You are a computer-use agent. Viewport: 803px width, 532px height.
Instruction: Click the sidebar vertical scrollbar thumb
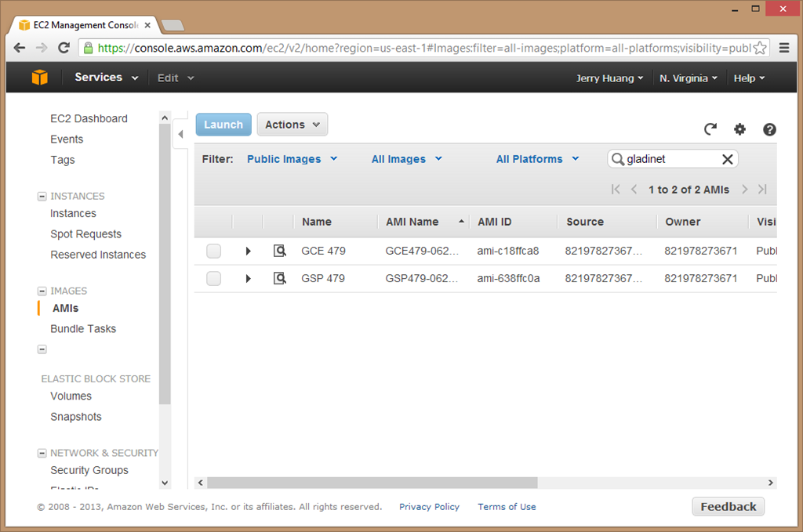[165, 264]
